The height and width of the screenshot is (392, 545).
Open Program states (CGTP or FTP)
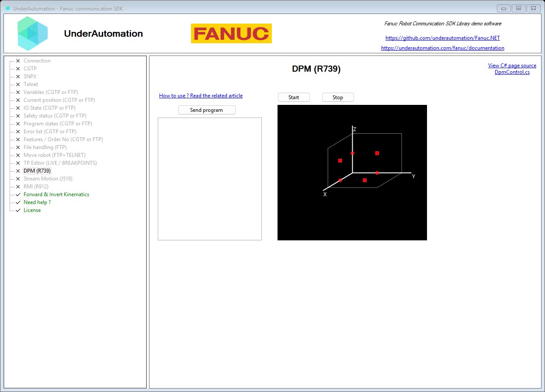[x=58, y=124]
